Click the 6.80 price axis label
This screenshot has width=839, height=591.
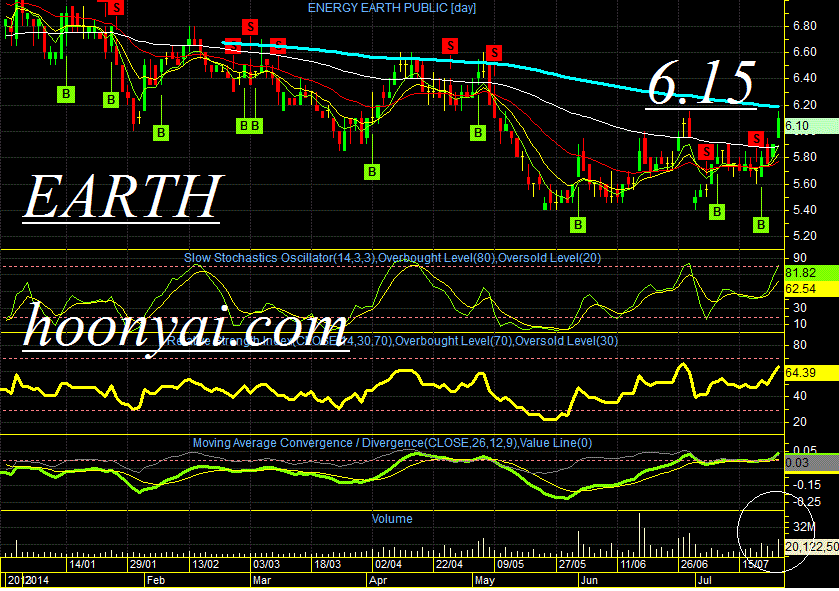pos(804,26)
